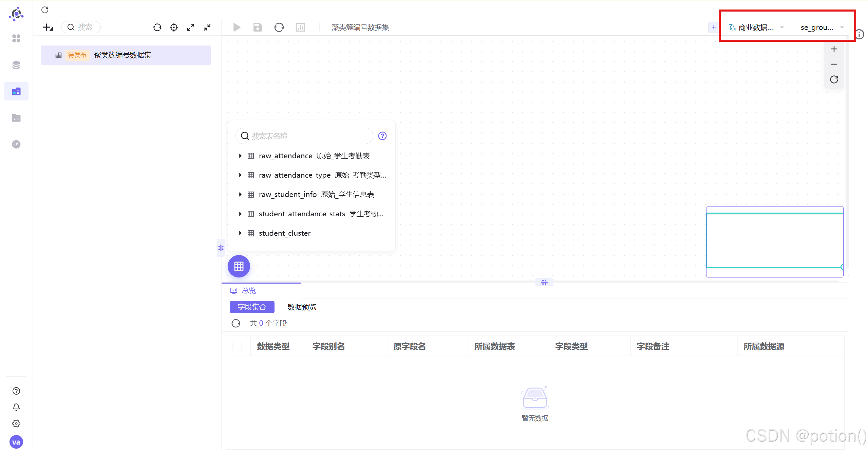Image resolution: width=868 pixels, height=450 pixels.
Task: Expand student_attendance_stats table node
Action: 240,214
